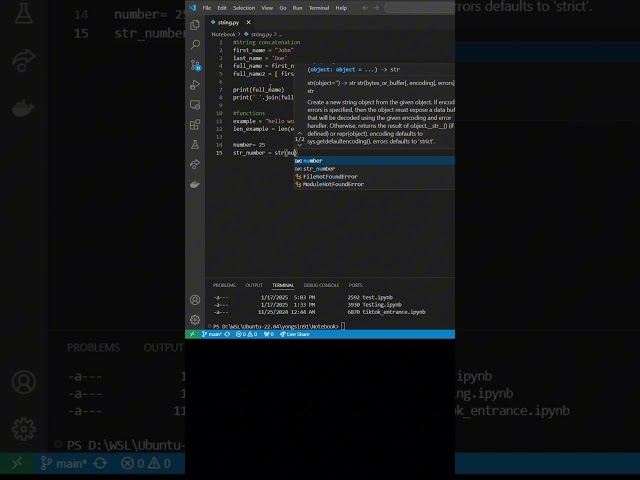Click the print(full_name) code line

[x=258, y=89]
